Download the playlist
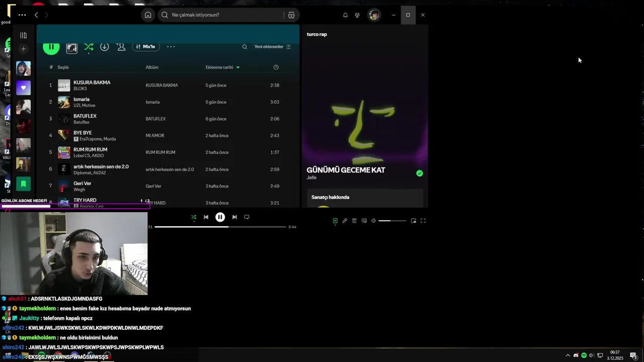This screenshot has height=362, width=644. pos(105,47)
